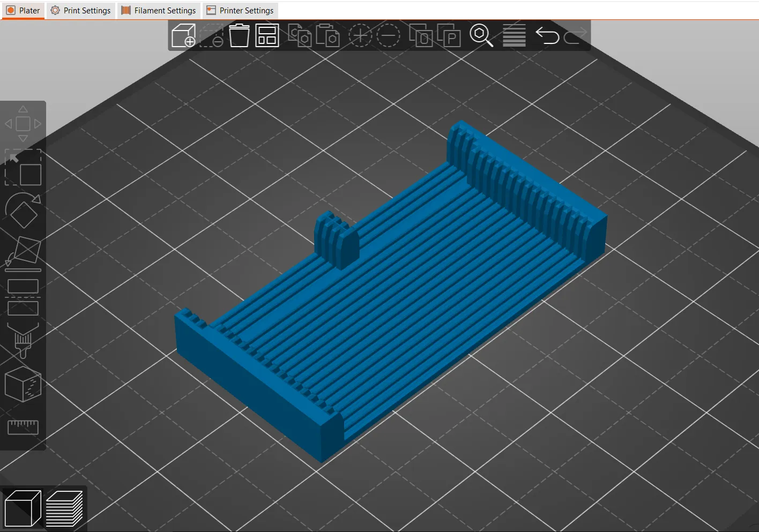Screen dimensions: 759x532
Task: Toggle variable layer height editing
Action: (x=514, y=36)
